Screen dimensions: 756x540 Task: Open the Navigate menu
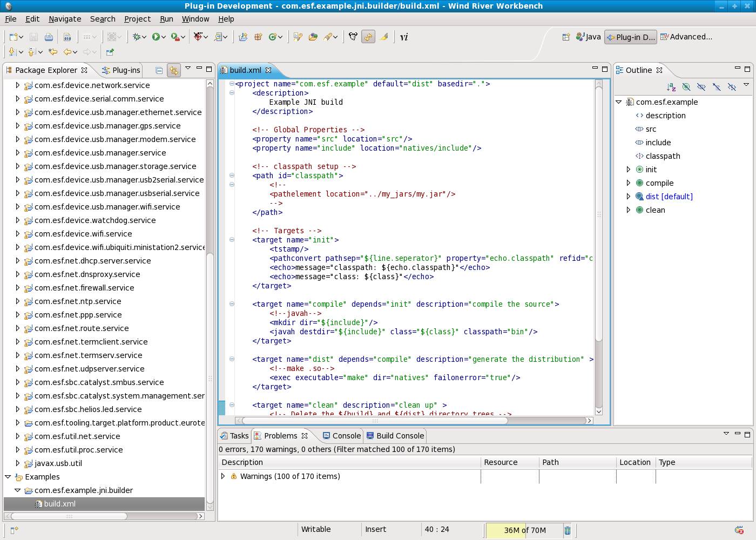pyautogui.click(x=65, y=19)
